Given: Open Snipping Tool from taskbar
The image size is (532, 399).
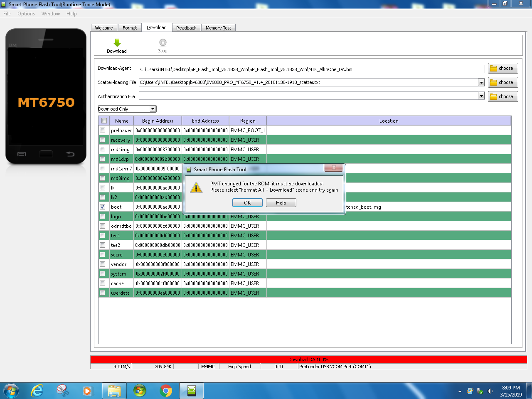Looking at the screenshot, I should coord(62,391).
